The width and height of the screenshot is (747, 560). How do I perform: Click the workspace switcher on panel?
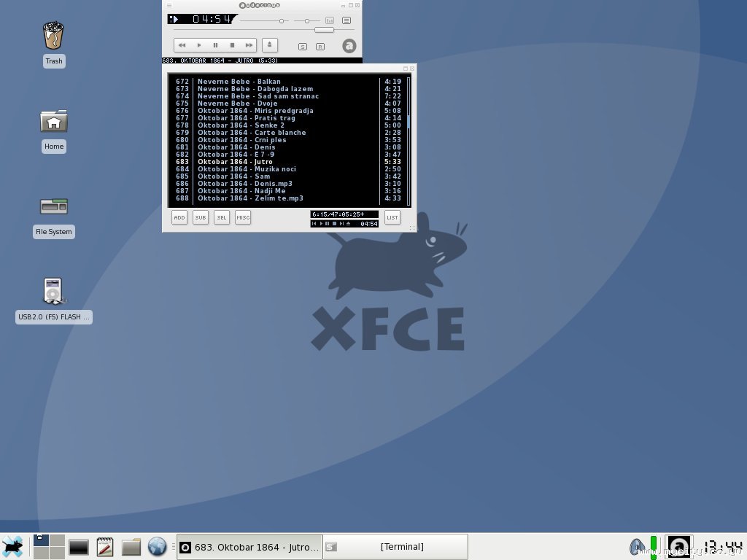[49, 547]
